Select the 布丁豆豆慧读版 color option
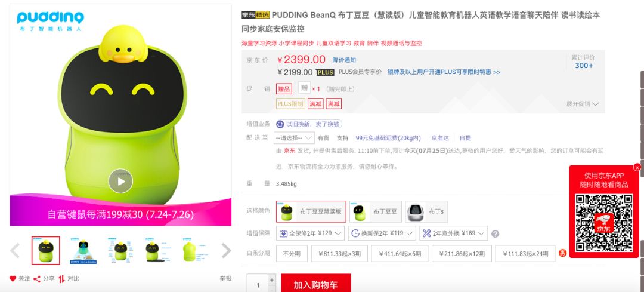Image resolution: width=644 pixels, height=292 pixels. [x=311, y=211]
